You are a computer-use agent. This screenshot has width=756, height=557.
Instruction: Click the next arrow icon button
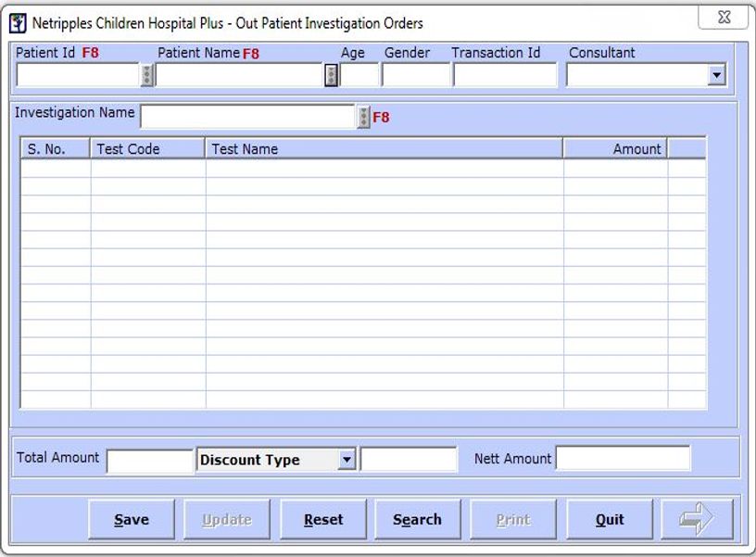pos(697,519)
